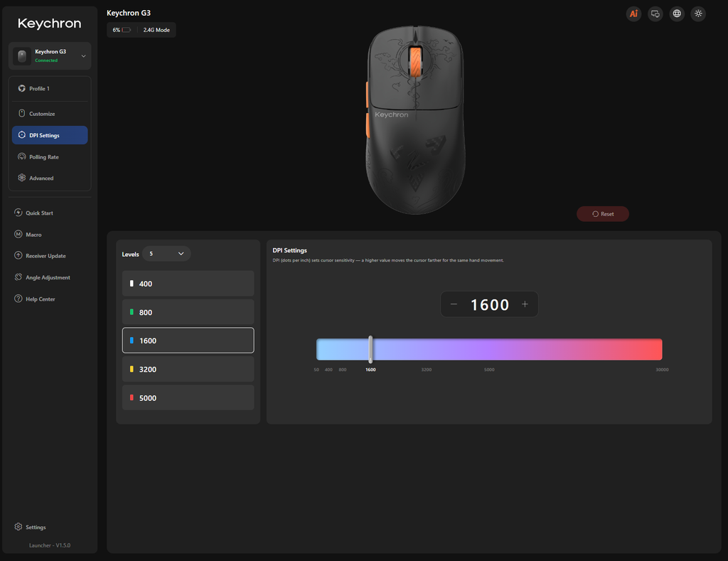Click the Help Center question icon
Image resolution: width=728 pixels, height=561 pixels.
[18, 299]
